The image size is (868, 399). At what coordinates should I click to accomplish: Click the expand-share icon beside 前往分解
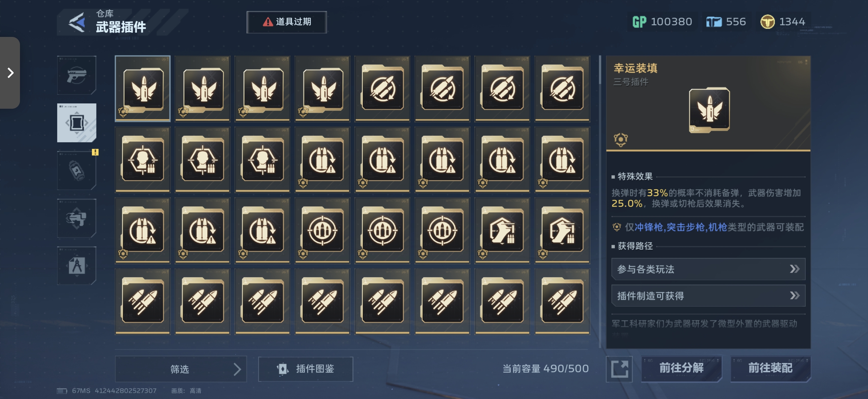[619, 369]
